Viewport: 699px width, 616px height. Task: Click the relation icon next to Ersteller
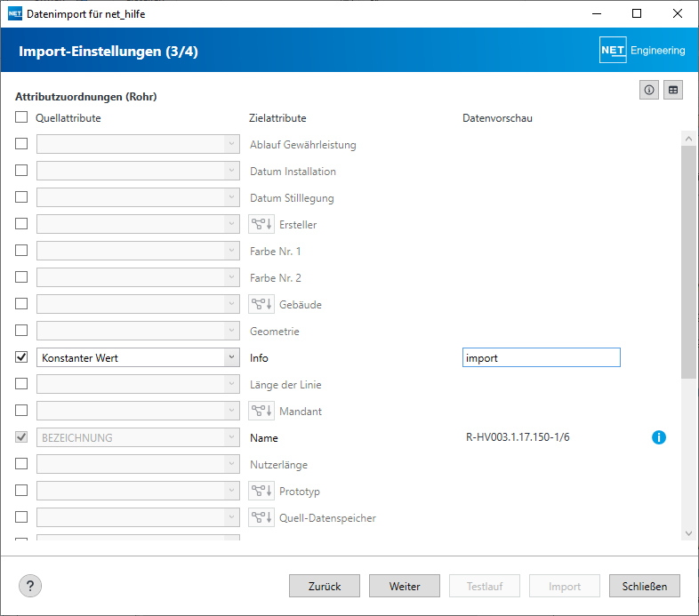[261, 225]
